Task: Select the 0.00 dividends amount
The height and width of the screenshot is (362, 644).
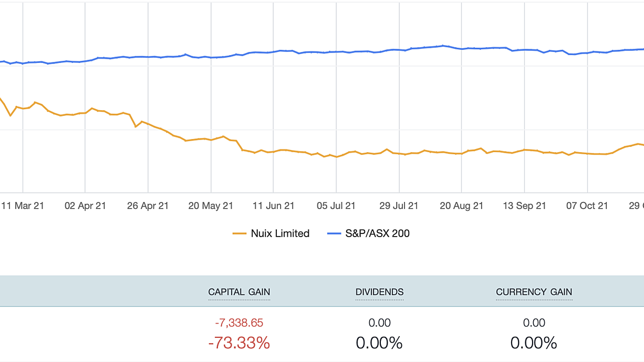Action: pos(380,323)
